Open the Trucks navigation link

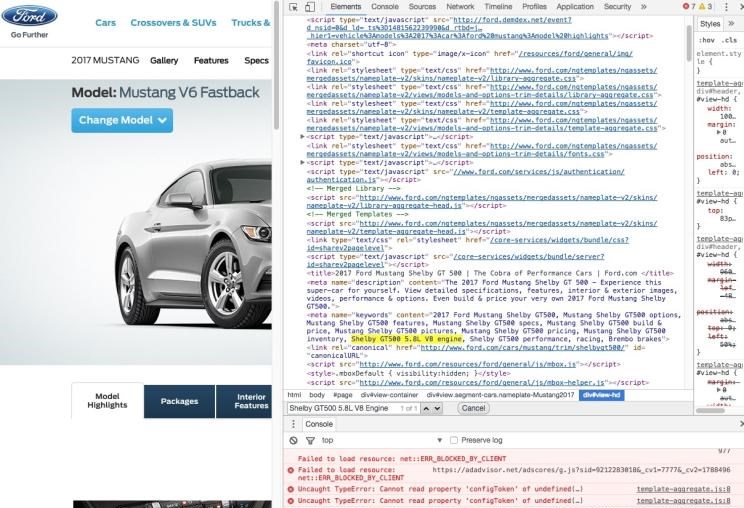(251, 23)
